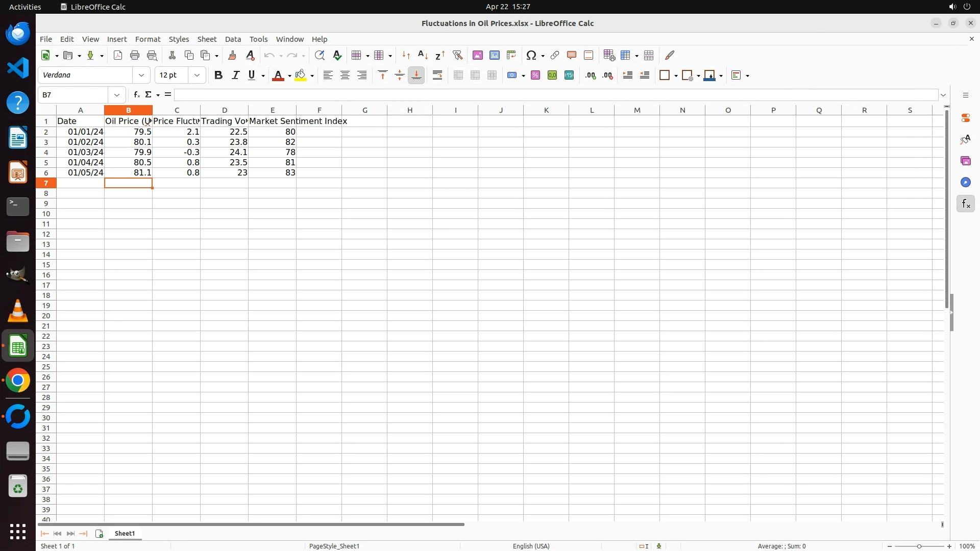Open the Sheet menu
Image resolution: width=980 pixels, height=551 pixels.
207,39
